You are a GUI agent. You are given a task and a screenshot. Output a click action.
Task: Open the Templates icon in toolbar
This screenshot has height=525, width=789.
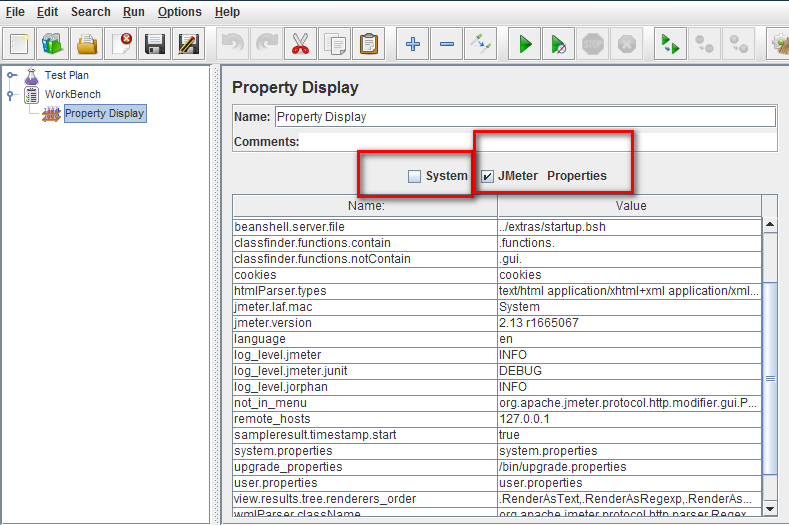(53, 44)
